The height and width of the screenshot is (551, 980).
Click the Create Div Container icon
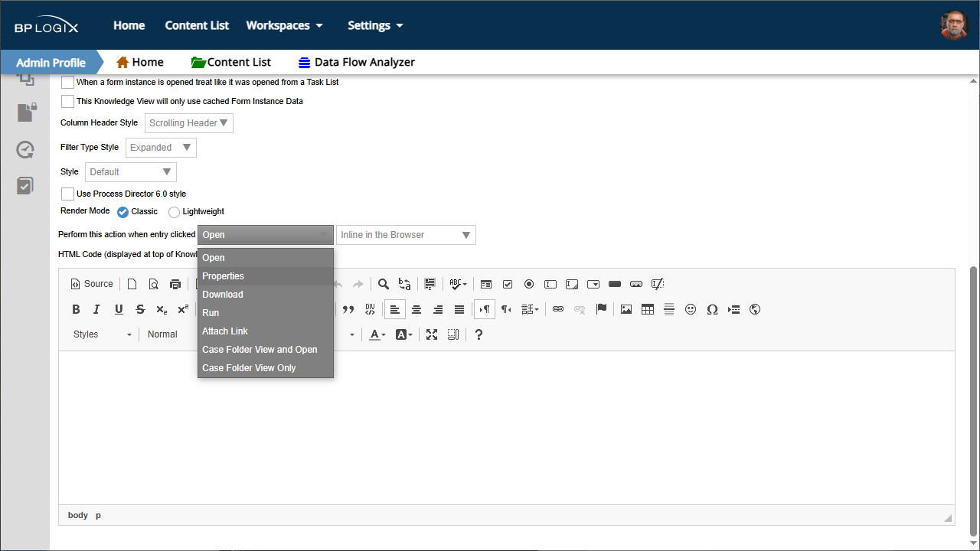point(370,310)
